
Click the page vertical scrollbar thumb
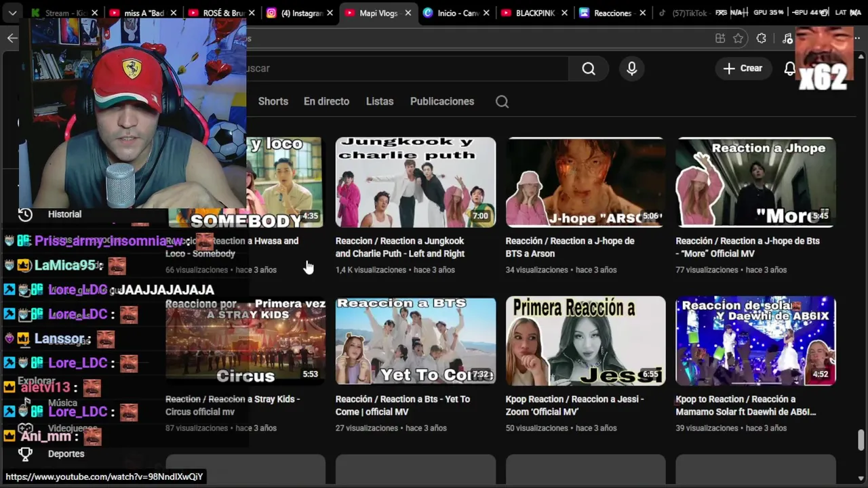[861, 440]
